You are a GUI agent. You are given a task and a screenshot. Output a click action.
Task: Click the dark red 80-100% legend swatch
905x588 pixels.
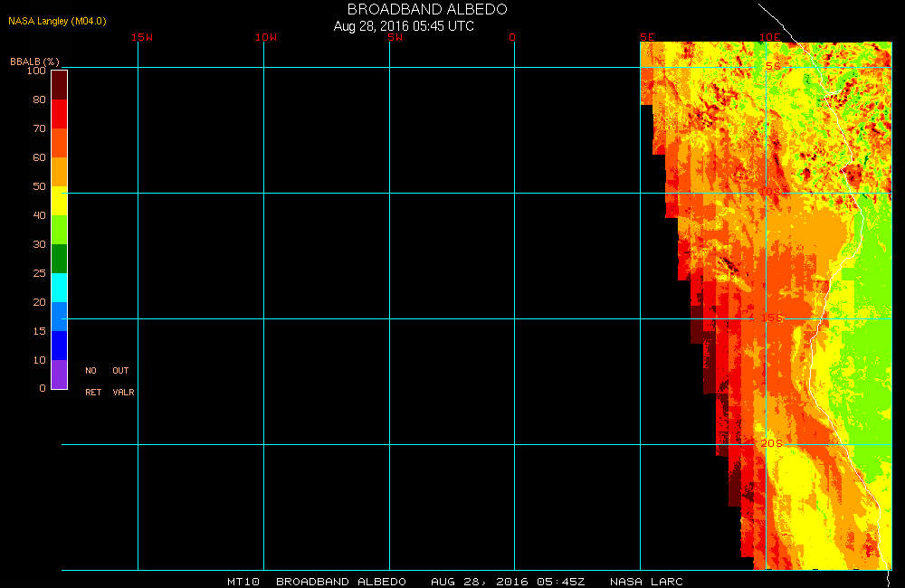59,84
